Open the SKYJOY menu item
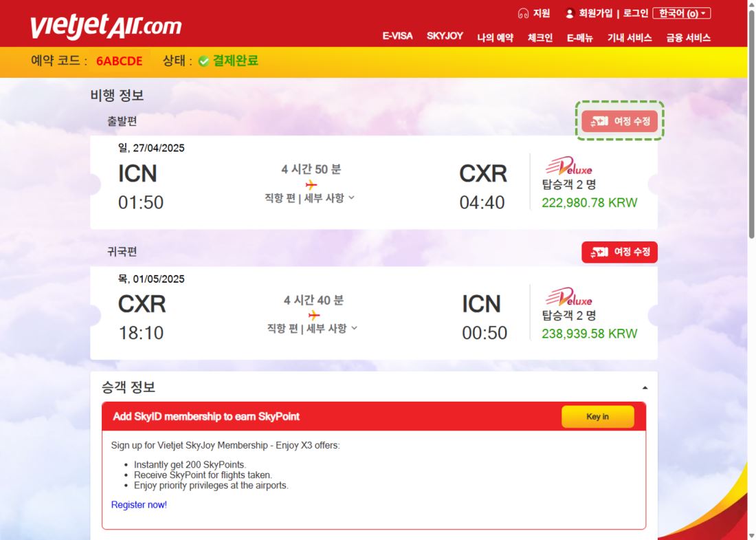Viewport: 756px width, 540px height. coord(445,36)
